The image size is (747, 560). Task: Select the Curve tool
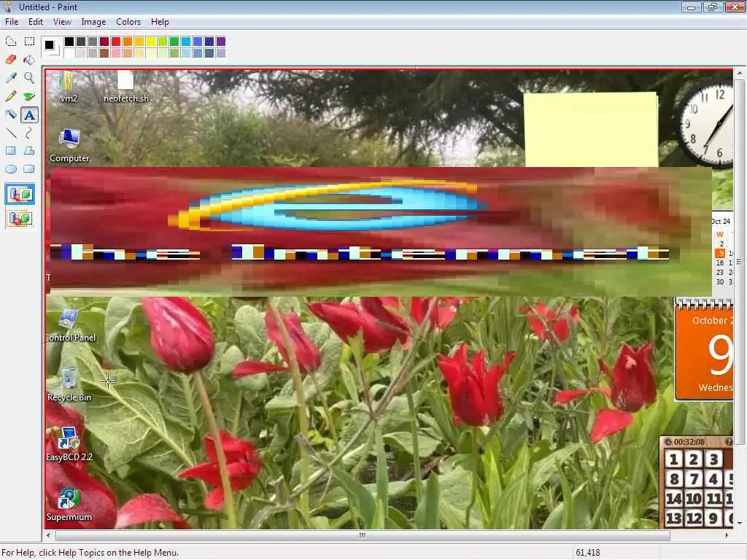[x=29, y=133]
